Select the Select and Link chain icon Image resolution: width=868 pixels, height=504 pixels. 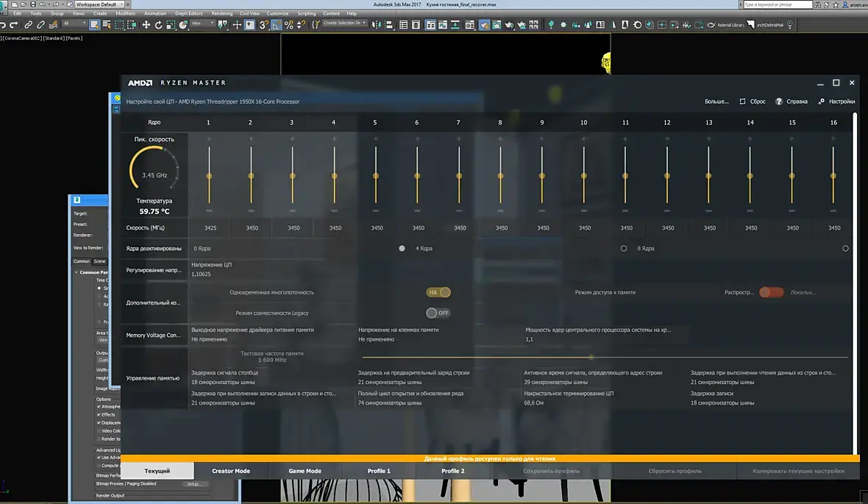[28, 25]
